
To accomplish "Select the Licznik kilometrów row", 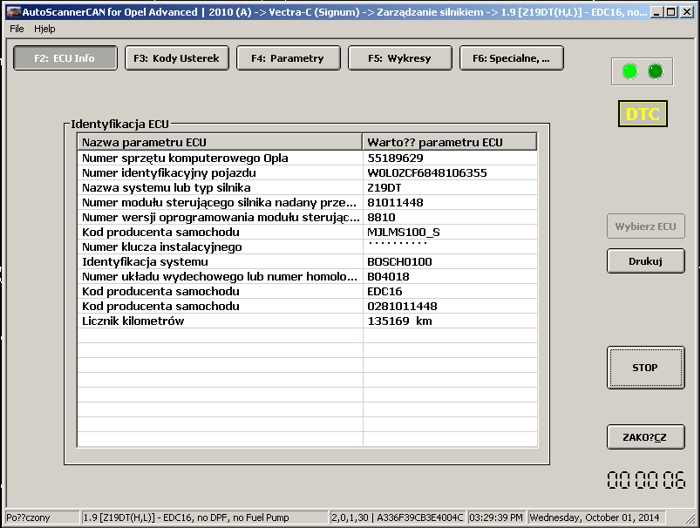I will (x=220, y=322).
